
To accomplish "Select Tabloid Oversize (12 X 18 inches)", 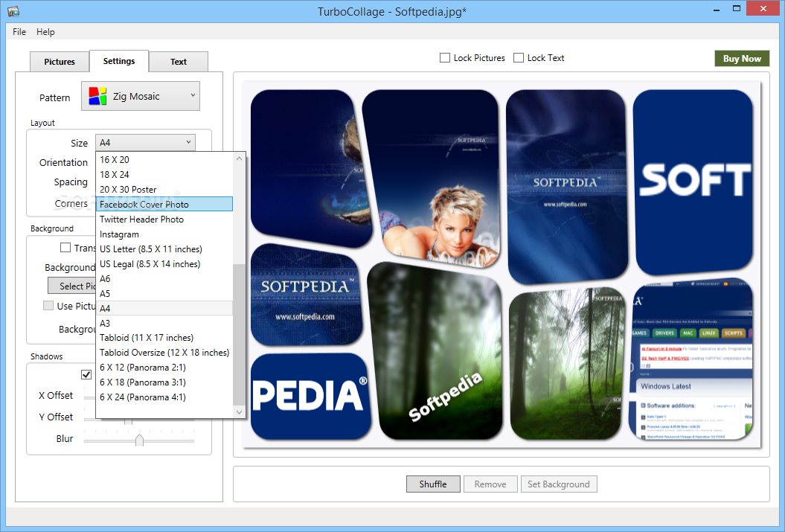I will point(164,353).
